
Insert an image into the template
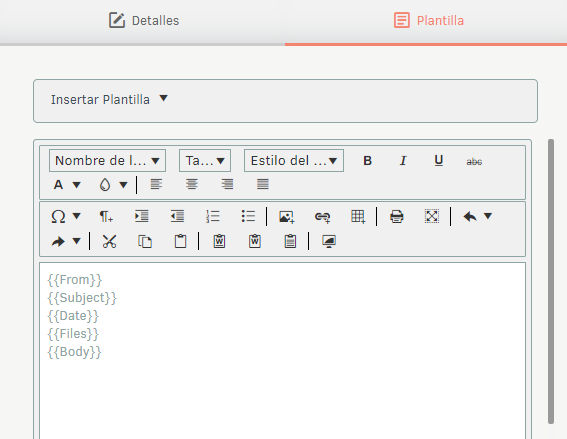(x=287, y=217)
